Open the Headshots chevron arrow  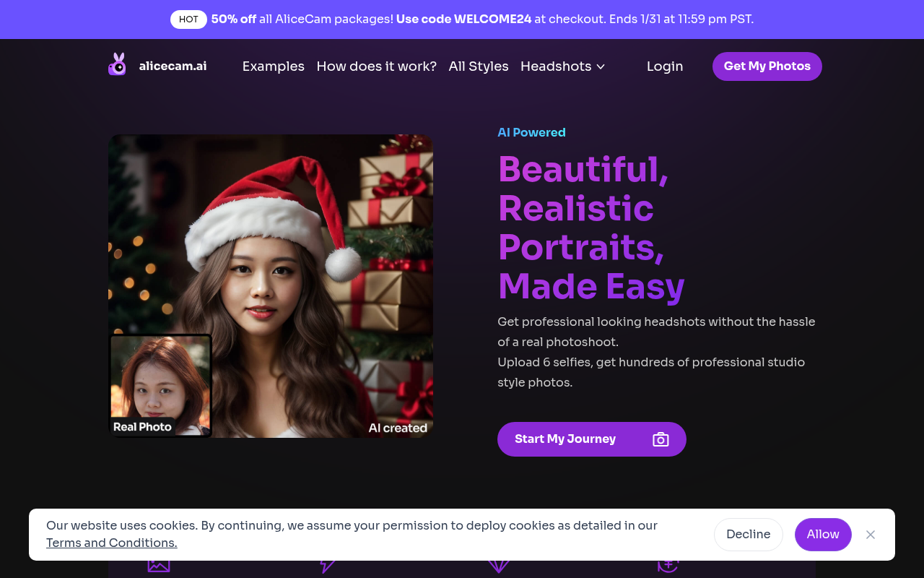point(601,66)
